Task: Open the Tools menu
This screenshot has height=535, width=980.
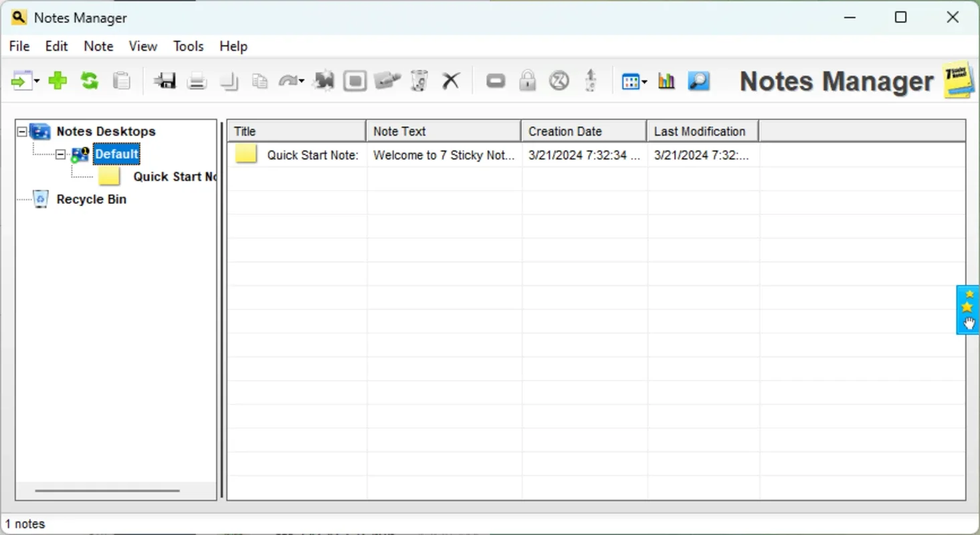Action: [188, 46]
